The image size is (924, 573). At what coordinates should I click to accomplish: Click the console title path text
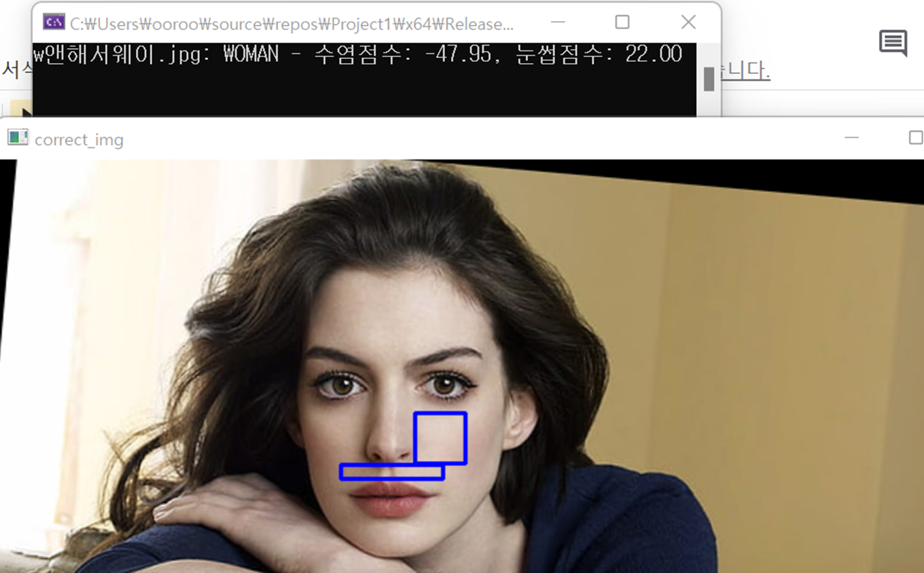[291, 24]
